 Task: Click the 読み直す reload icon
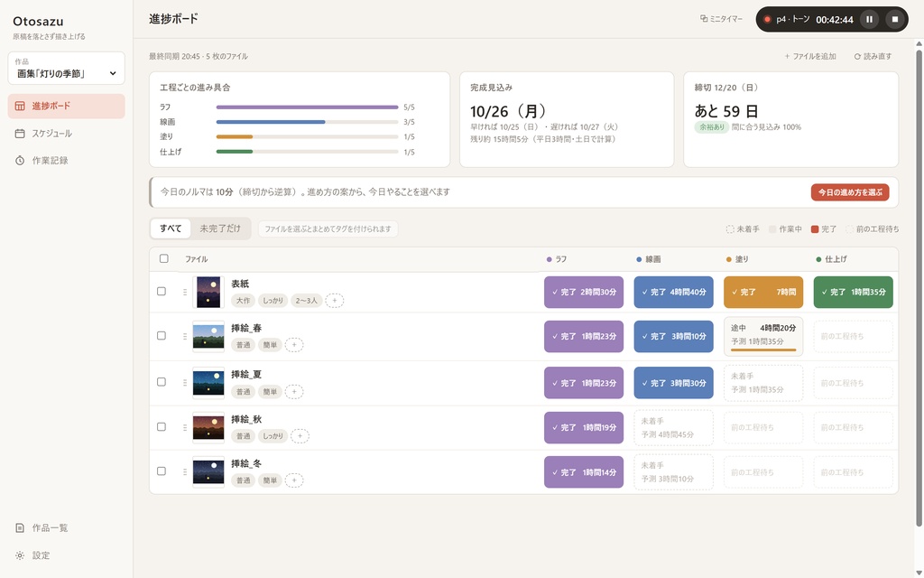tap(857, 57)
